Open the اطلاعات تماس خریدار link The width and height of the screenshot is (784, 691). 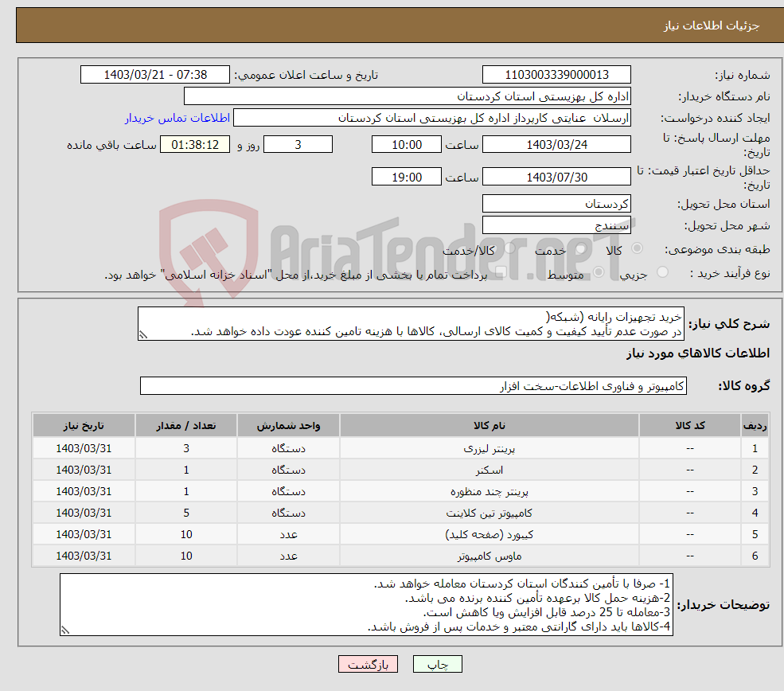(x=177, y=118)
